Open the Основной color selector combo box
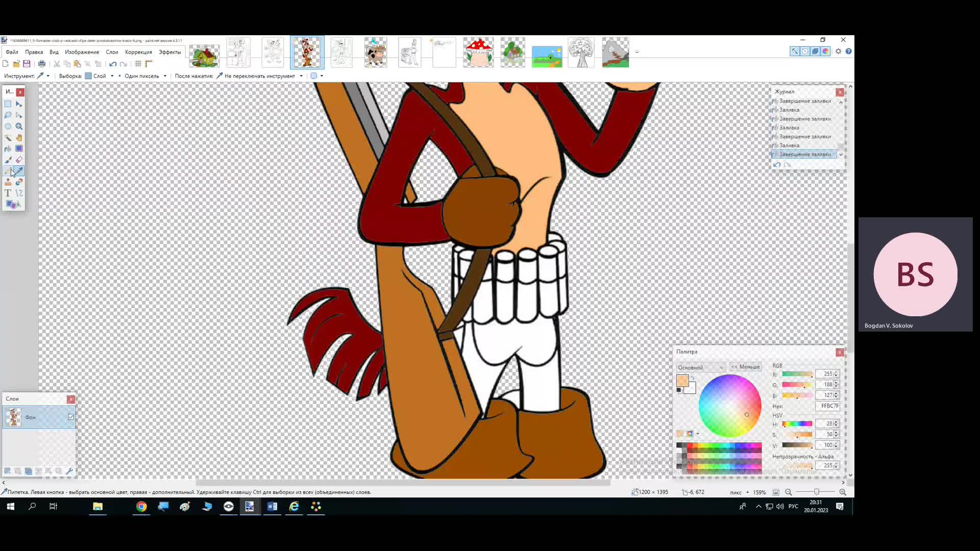The width and height of the screenshot is (980, 551). click(701, 367)
